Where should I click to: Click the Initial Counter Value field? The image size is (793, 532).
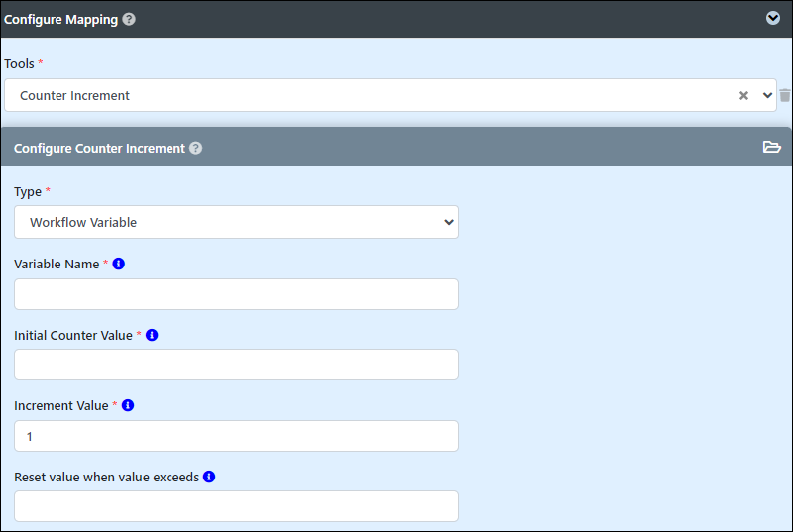click(236, 365)
